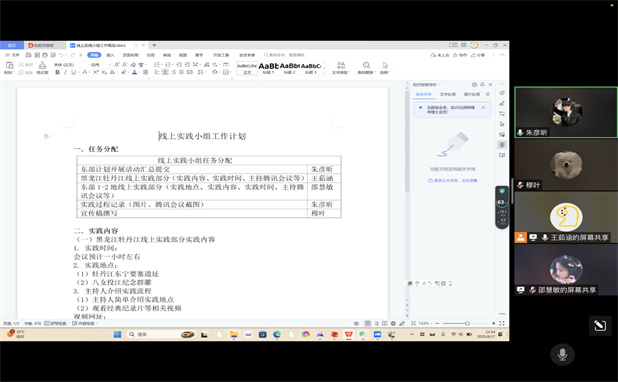This screenshot has width=618, height=382.
Task: Open the Find and Replace magnifier tool
Action: point(366,67)
